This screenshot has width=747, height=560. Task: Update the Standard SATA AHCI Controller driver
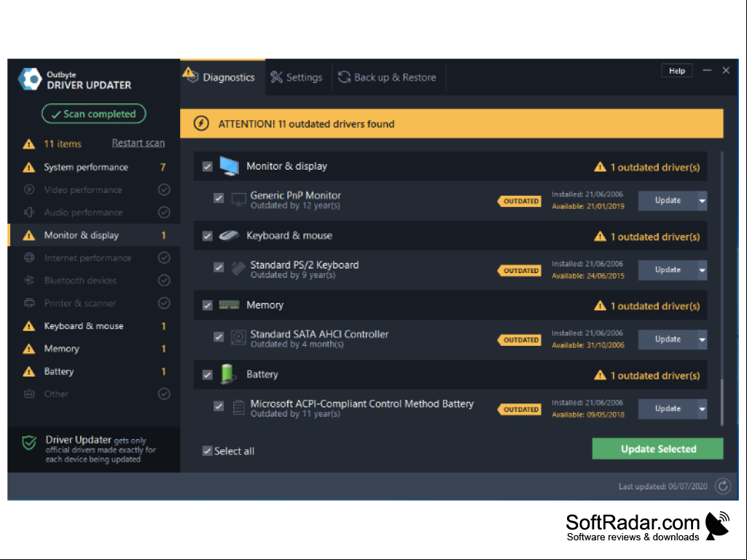[668, 339]
